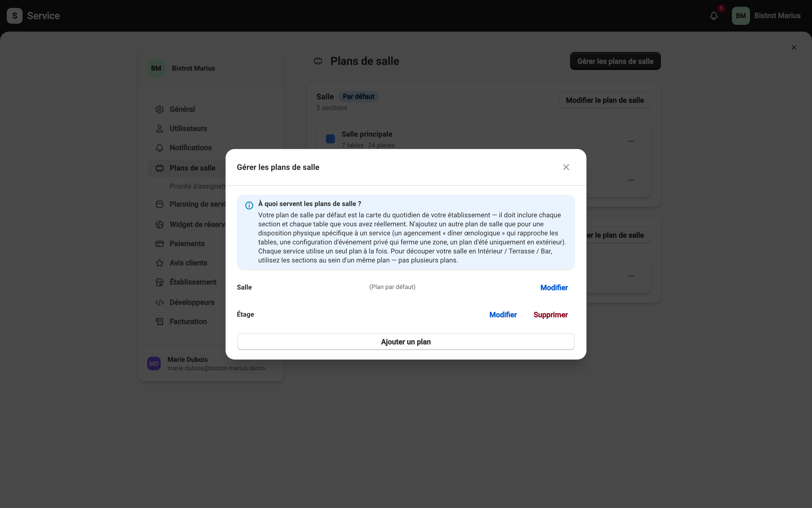Click marie.dubois@bistrot-marius.demo email text
This screenshot has width=812, height=508.
(216, 368)
